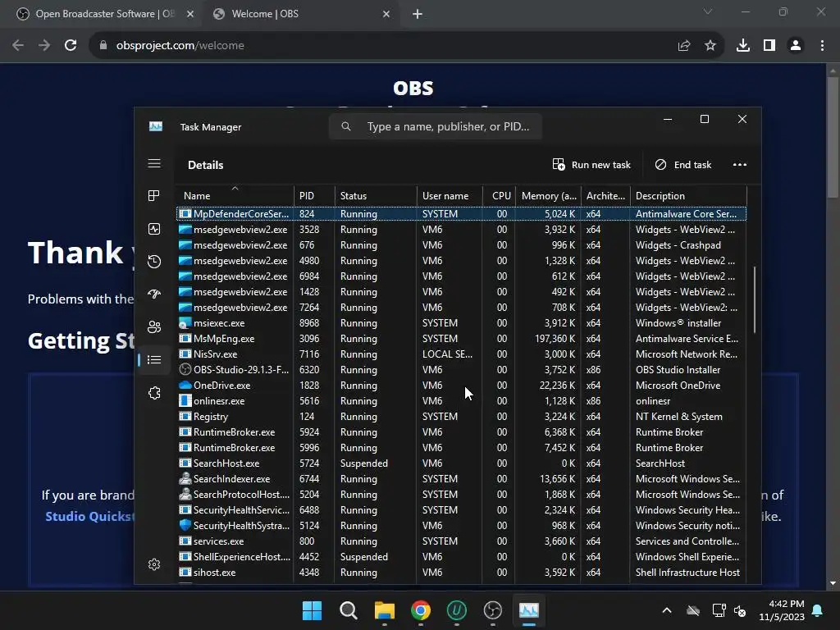Share this page icon in address bar
Image resolution: width=840 pixels, height=630 pixels.
coord(684,46)
